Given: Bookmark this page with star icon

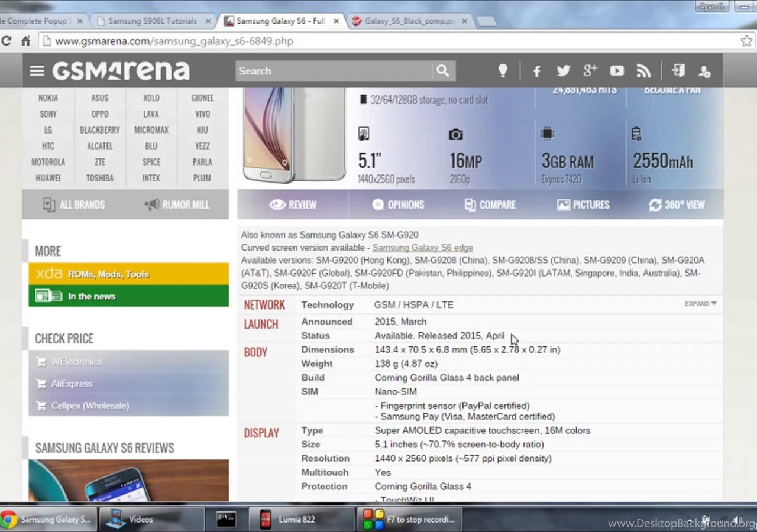Looking at the screenshot, I should 746,41.
